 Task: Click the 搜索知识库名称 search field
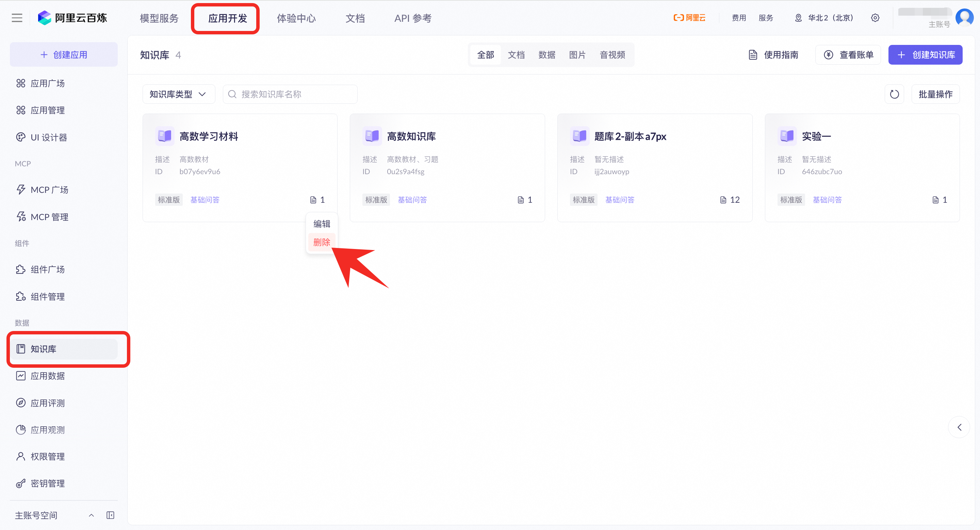(x=290, y=94)
